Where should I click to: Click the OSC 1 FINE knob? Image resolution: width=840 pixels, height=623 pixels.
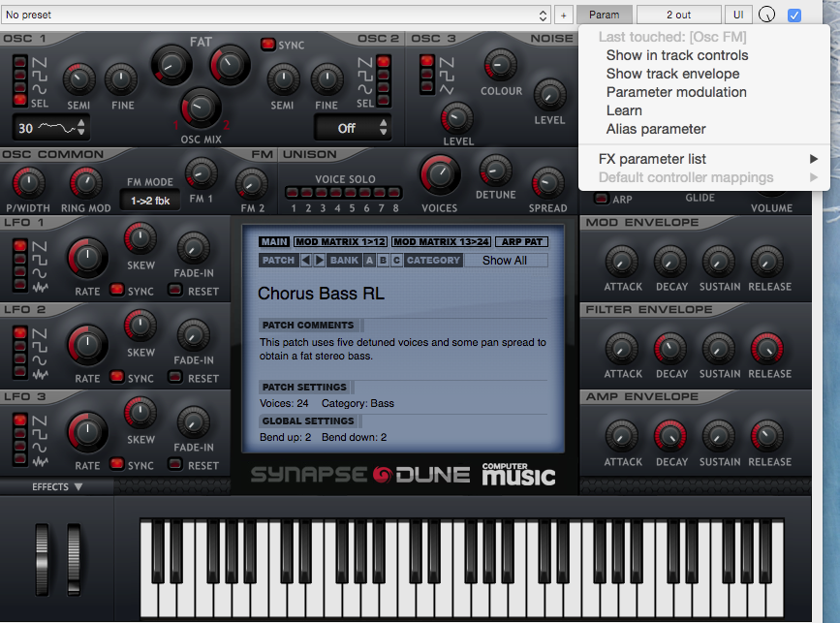pos(121,79)
